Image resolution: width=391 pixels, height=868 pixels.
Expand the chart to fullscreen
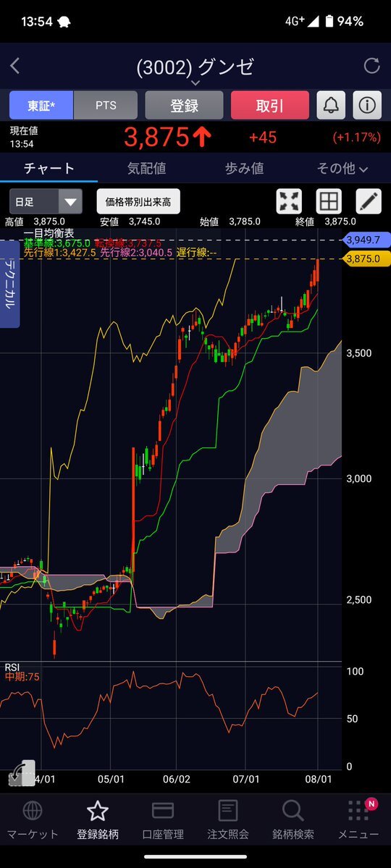coord(289,201)
